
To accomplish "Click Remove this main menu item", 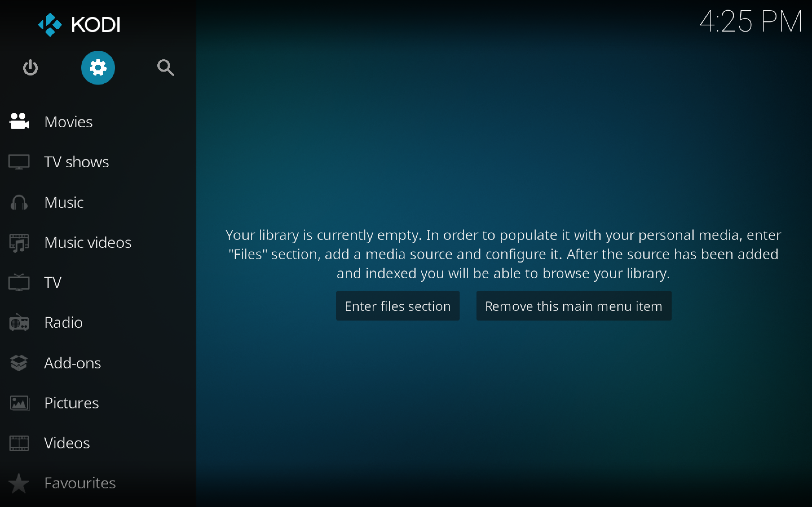I will pyautogui.click(x=573, y=306).
